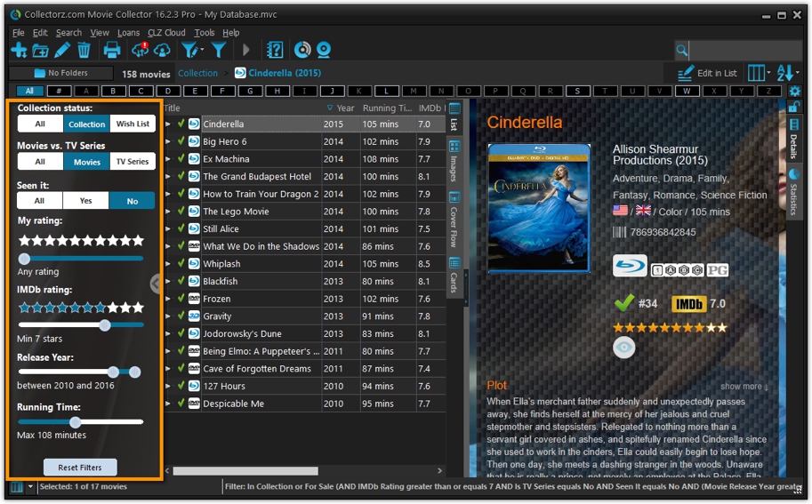812x504 pixels.
Task: Open the CLZ Cloud menu
Action: click(166, 33)
